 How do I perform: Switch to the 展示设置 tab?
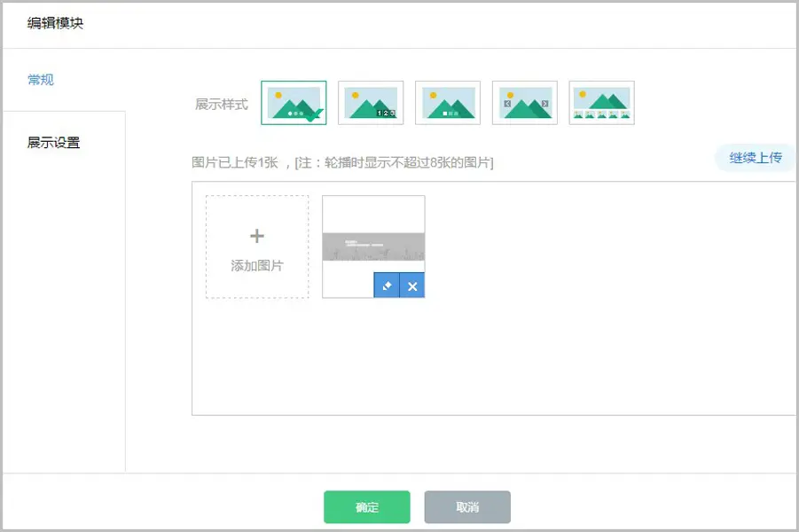[54, 143]
